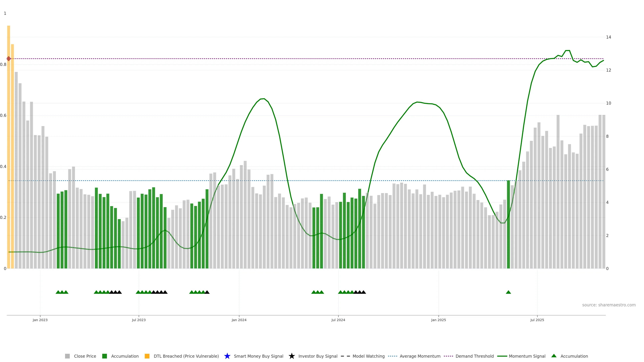Click the black Investor Buy Signal star

coord(291,356)
